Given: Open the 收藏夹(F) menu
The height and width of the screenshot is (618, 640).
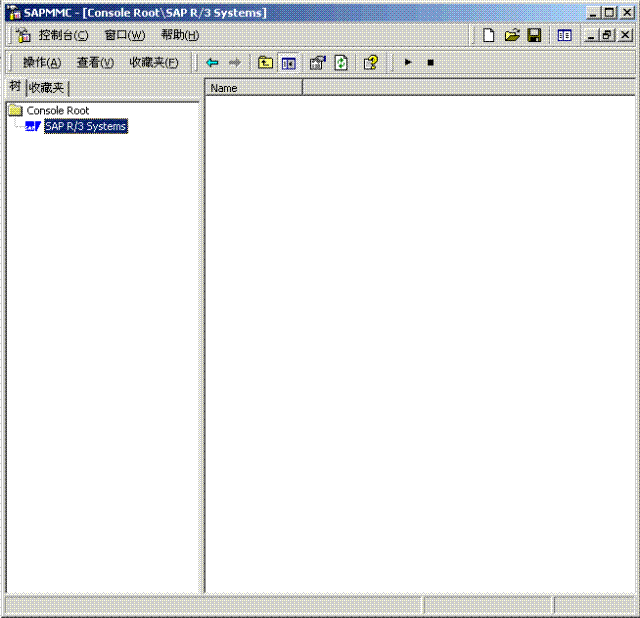Looking at the screenshot, I should tap(154, 62).
